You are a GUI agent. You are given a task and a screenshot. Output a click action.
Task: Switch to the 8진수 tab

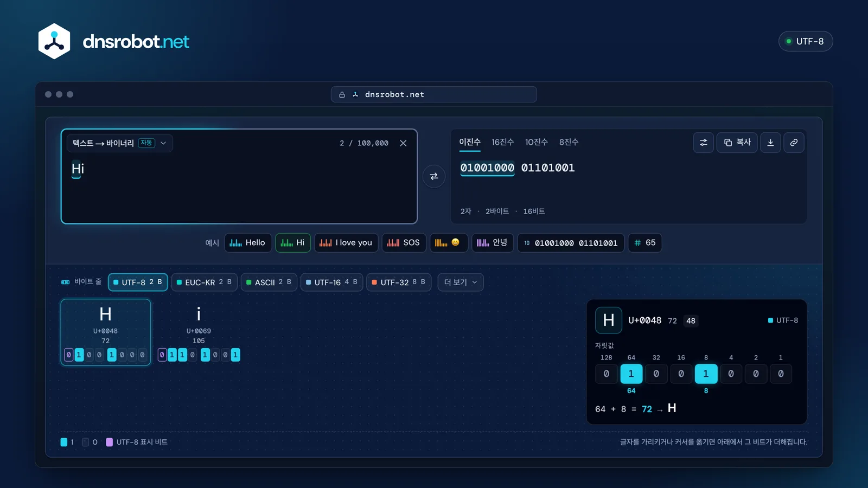click(569, 142)
